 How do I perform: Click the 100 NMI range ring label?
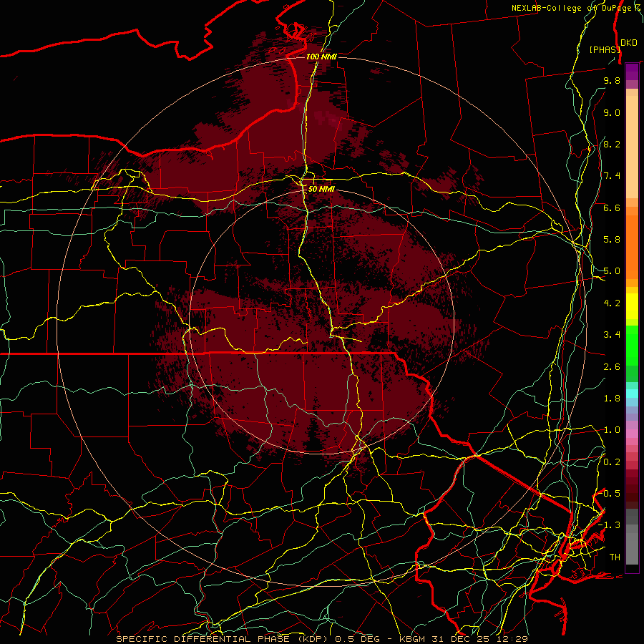[x=321, y=57]
